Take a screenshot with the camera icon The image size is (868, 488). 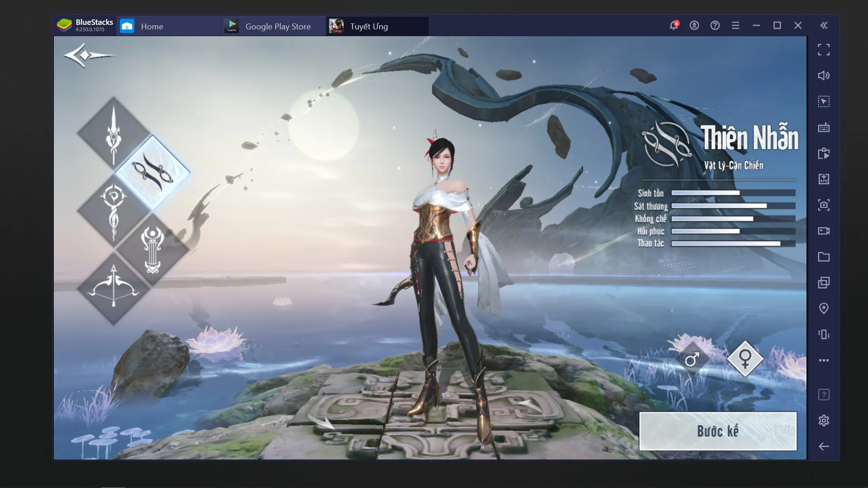[824, 205]
